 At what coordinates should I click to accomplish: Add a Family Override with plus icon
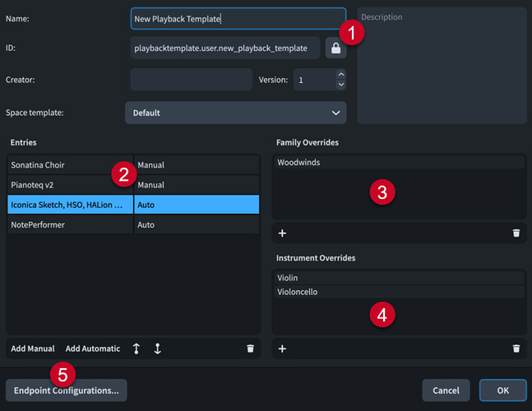282,233
